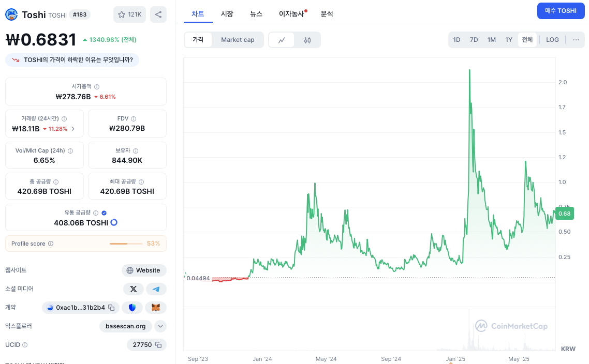589x364 pixels.
Task: Open the 이자농사 tab
Action: [291, 14]
